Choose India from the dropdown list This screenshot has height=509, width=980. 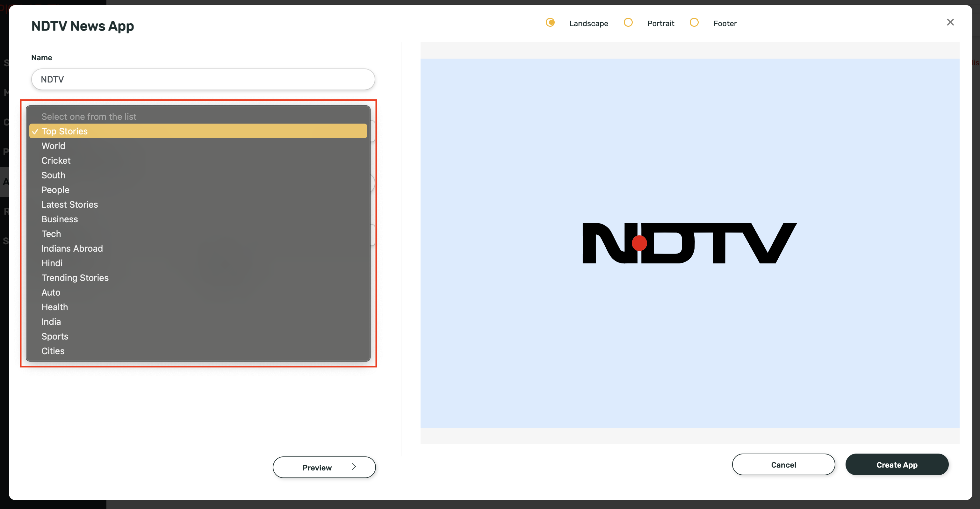coord(198,321)
